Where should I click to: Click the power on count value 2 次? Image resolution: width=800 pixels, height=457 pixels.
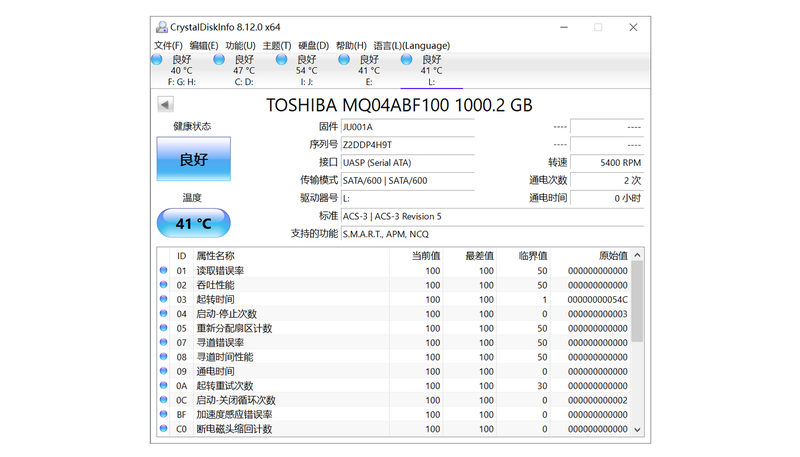pyautogui.click(x=607, y=180)
